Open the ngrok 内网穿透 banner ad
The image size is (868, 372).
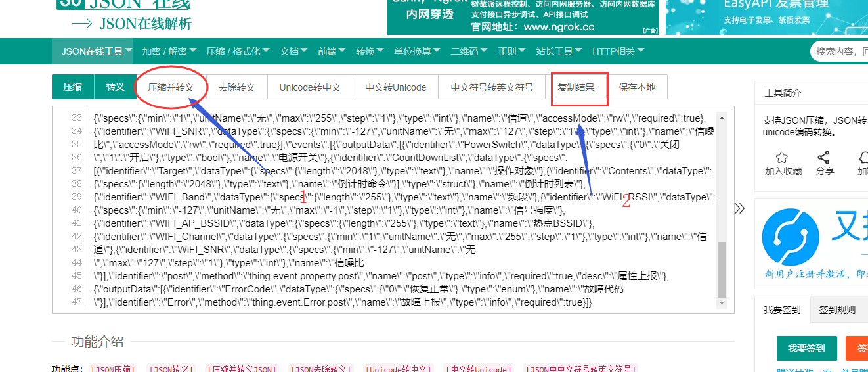523,17
